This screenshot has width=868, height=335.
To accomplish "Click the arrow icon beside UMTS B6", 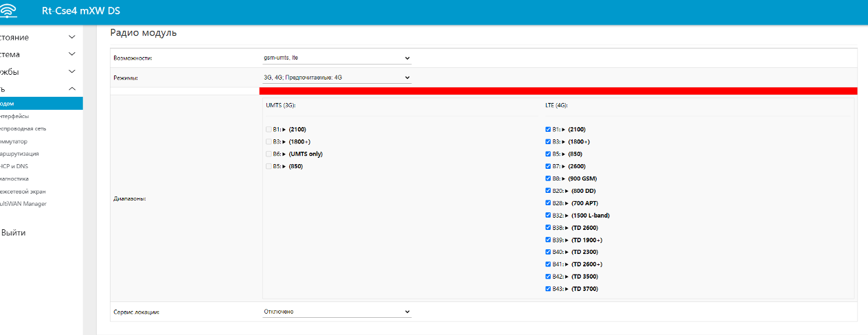I will [284, 154].
